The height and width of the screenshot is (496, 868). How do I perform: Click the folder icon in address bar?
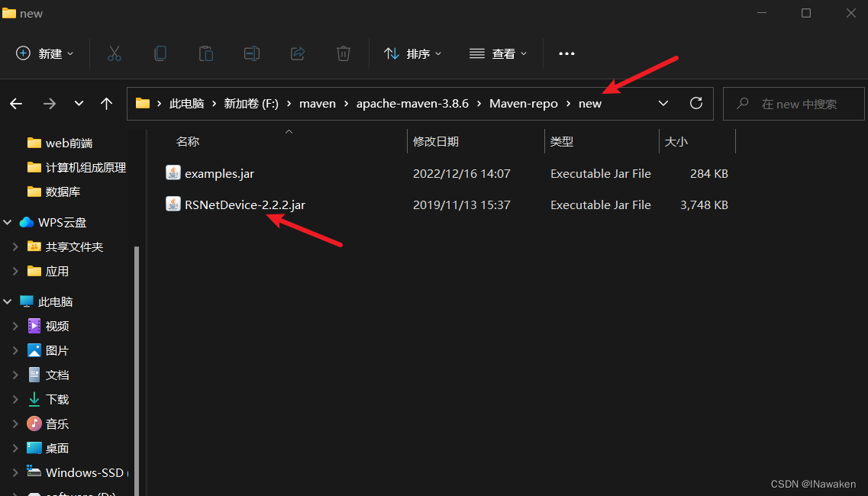[x=143, y=103]
